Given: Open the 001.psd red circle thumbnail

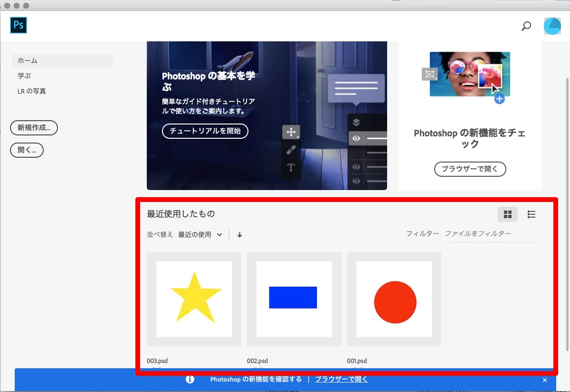Looking at the screenshot, I should click(394, 299).
